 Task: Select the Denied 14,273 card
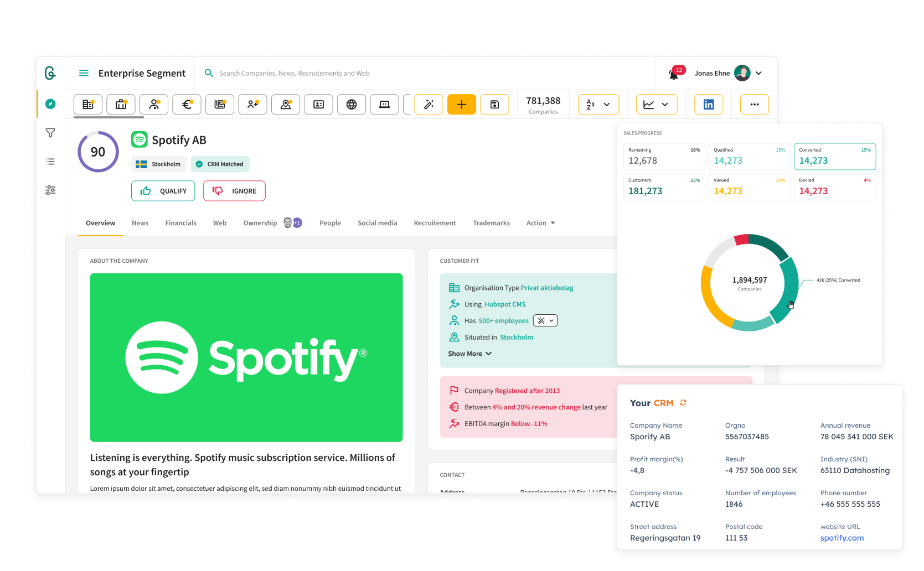[x=835, y=187]
